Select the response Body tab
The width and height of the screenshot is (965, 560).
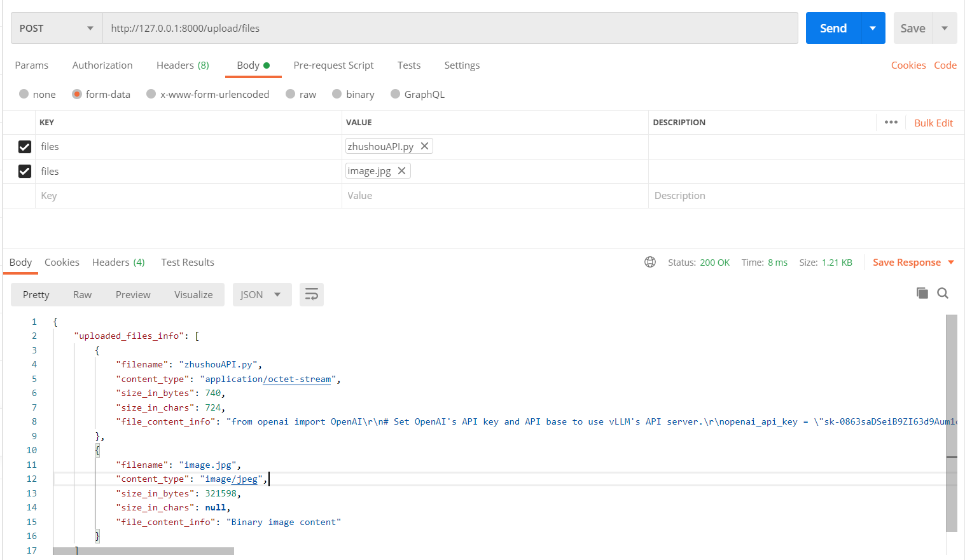(20, 262)
